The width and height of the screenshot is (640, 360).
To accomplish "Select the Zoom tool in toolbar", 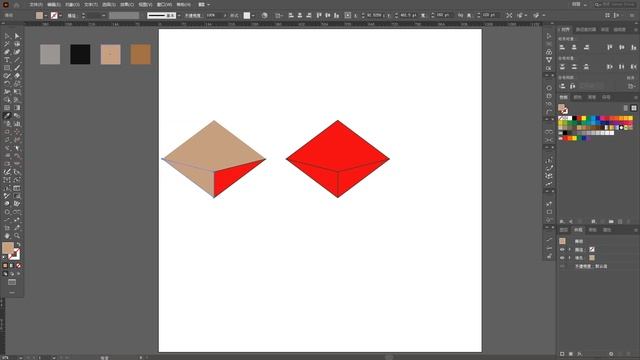I will [x=17, y=236].
